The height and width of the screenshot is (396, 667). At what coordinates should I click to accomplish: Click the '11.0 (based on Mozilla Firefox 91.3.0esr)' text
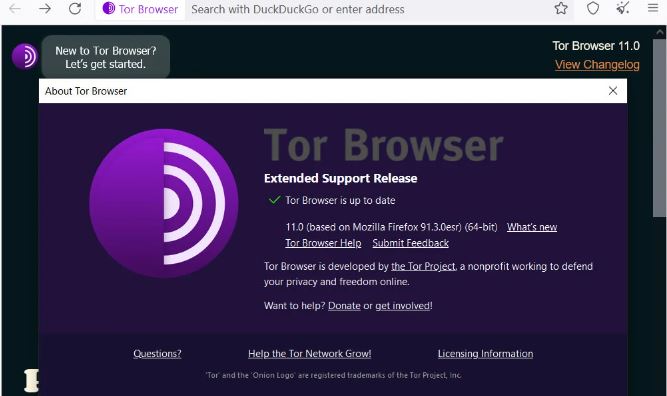pos(373,227)
